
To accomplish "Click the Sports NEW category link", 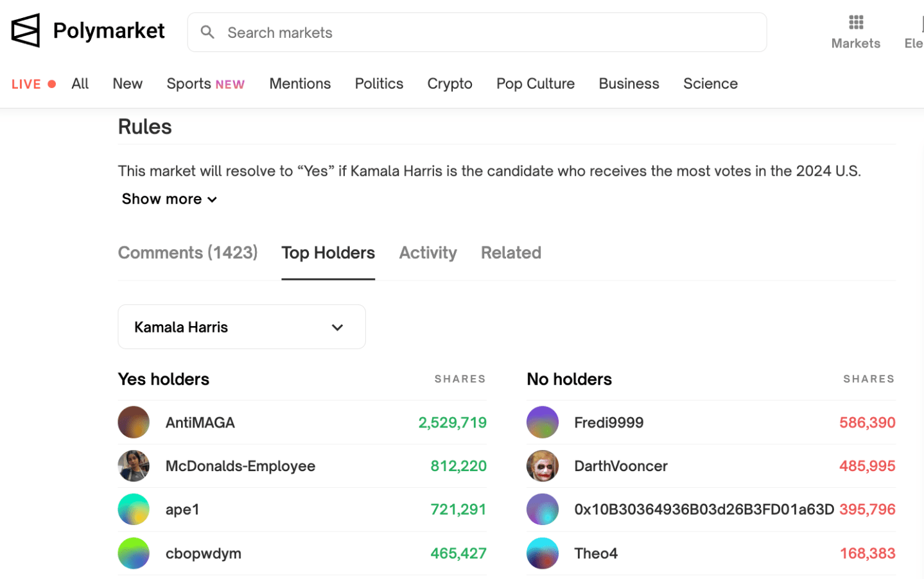I will pos(205,84).
